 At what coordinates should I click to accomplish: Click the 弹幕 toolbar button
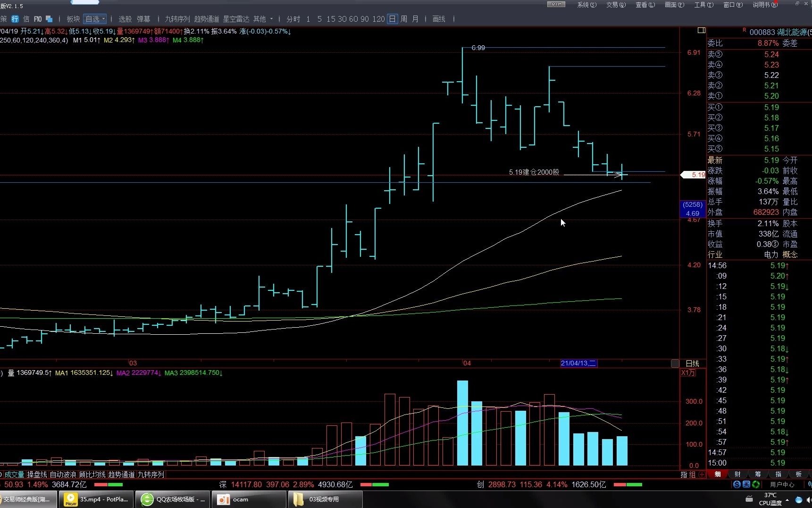click(x=143, y=19)
